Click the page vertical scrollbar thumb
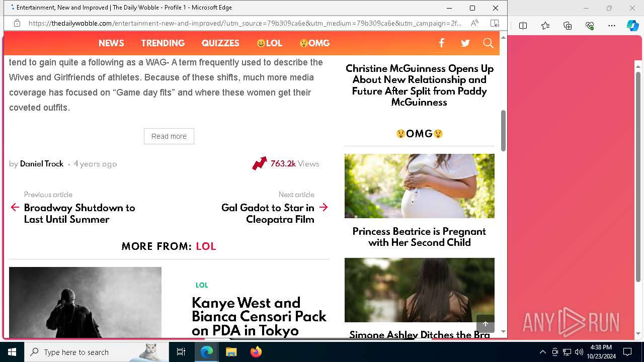Screen dimensions: 644x362 tap(503, 131)
